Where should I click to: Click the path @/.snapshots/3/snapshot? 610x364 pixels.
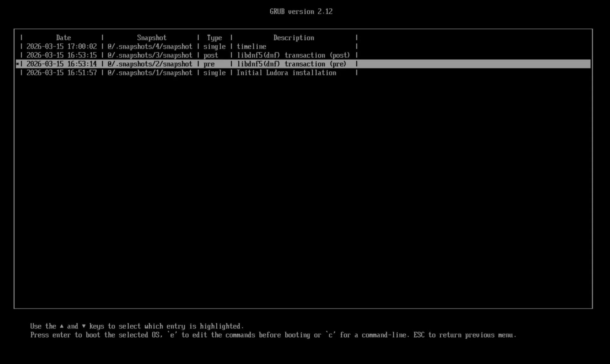[150, 55]
